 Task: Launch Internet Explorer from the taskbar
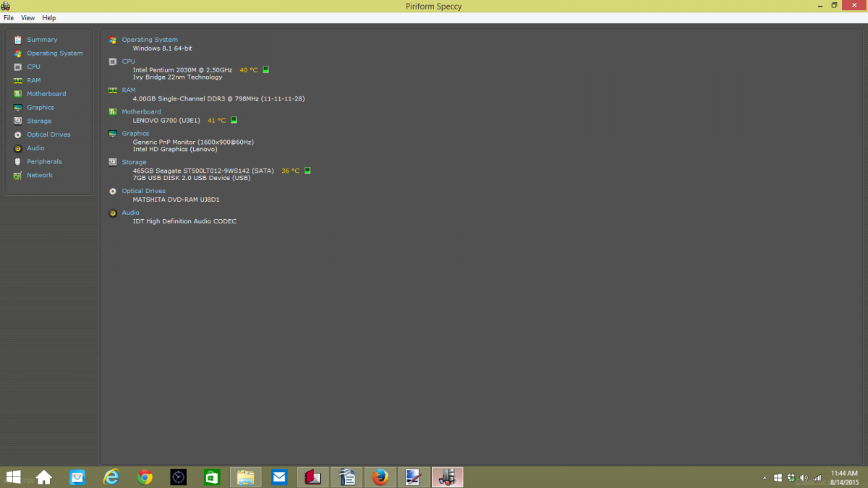tap(111, 477)
